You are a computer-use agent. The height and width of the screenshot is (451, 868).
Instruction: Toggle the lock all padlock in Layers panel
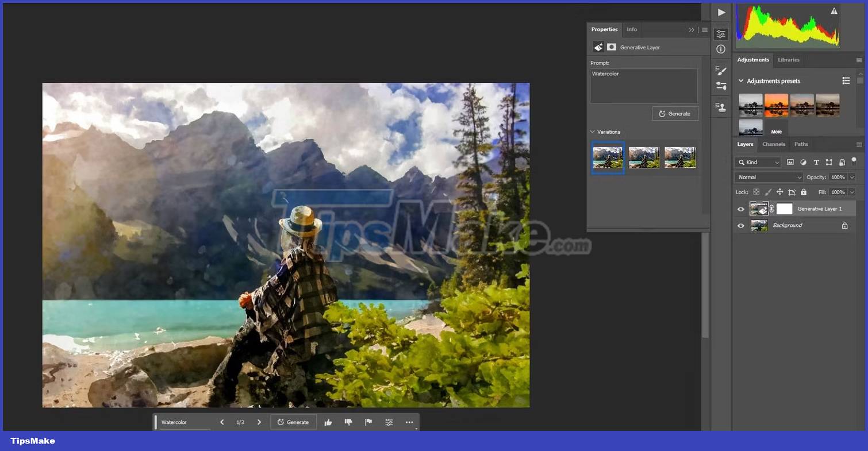[x=804, y=192]
